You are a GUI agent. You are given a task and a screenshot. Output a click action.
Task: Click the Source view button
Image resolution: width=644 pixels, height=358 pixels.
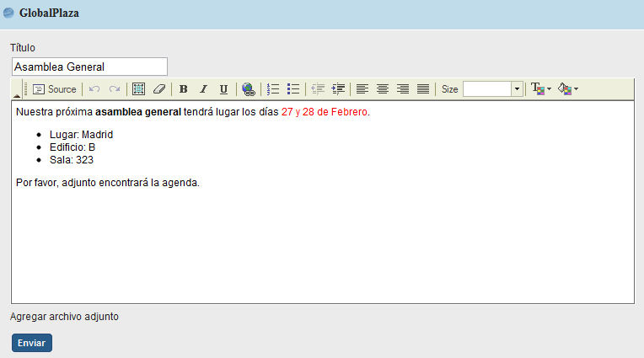coord(55,89)
